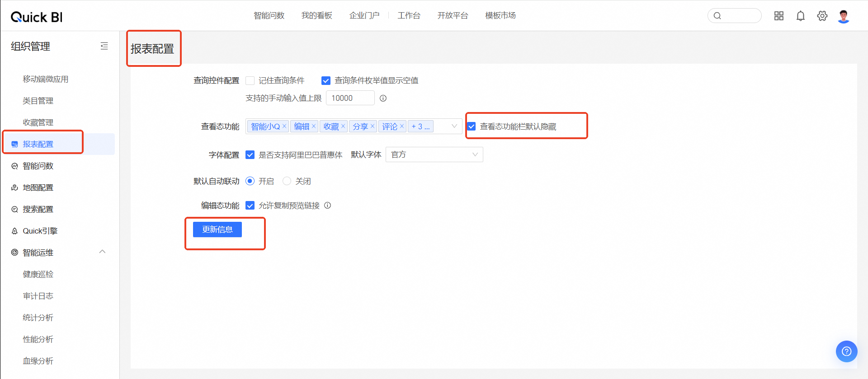Viewport: 868px width, 379px height.
Task: Remove the 智能小Q tag with its x
Action: pyautogui.click(x=284, y=126)
